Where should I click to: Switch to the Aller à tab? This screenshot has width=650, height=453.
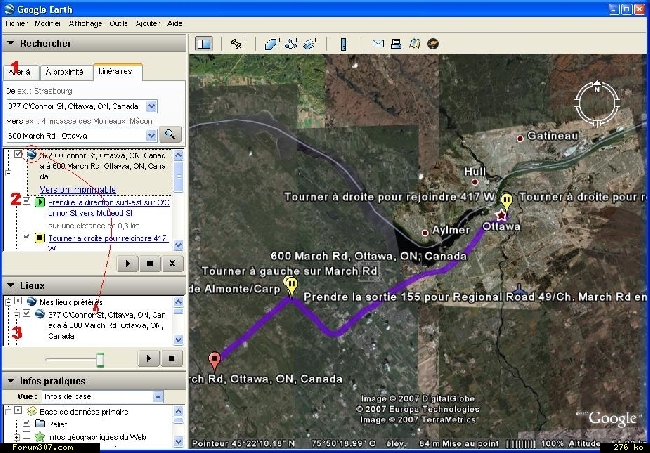click(21, 72)
